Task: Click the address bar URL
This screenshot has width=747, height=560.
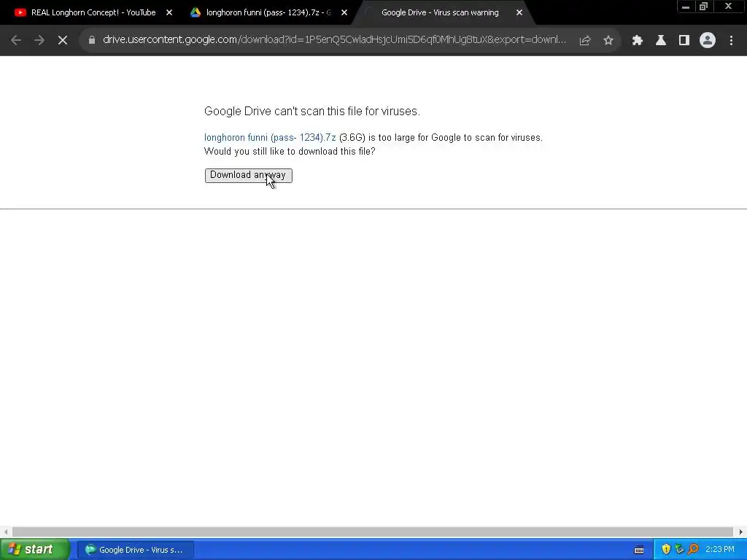Action: [334, 40]
